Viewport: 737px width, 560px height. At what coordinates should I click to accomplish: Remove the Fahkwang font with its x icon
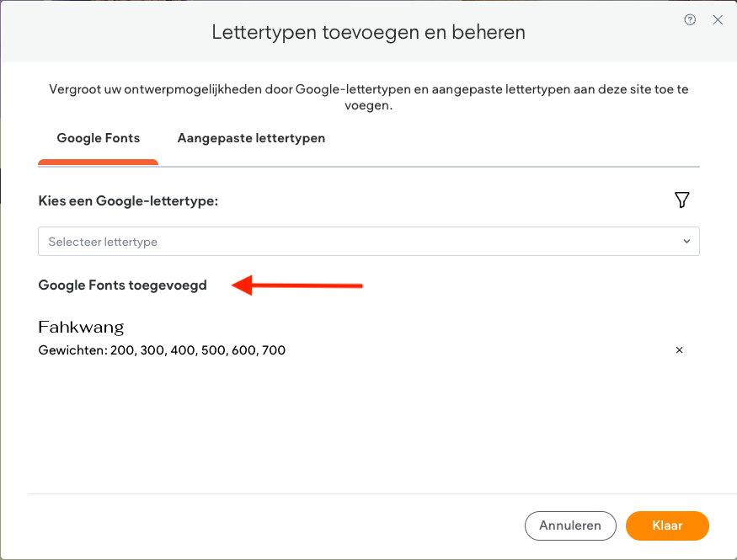click(679, 350)
